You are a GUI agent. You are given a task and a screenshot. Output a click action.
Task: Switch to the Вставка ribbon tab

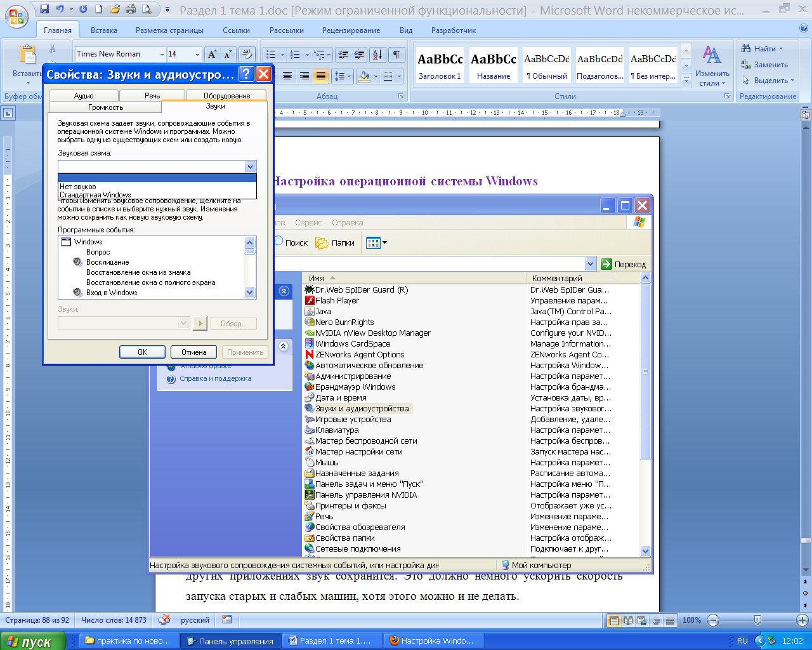pos(104,30)
